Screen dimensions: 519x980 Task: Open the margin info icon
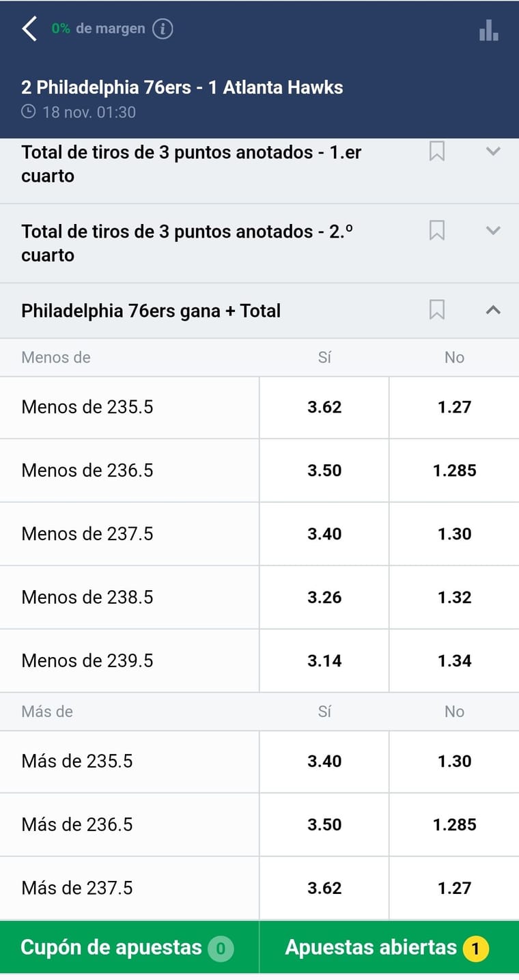pos(163,29)
